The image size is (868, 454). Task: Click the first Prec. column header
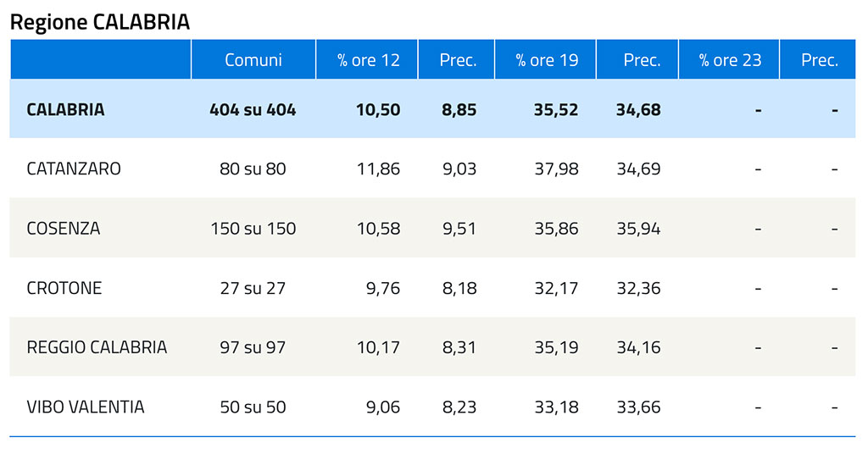[457, 60]
